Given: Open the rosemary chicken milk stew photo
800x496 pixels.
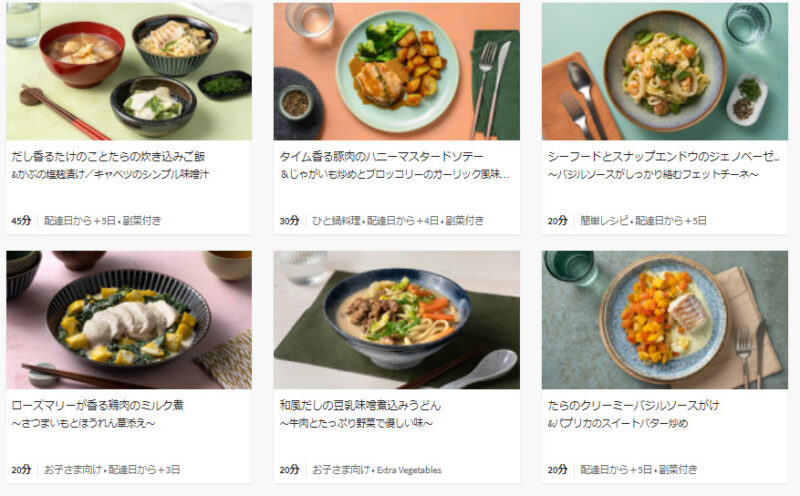Looking at the screenshot, I should click(x=129, y=319).
